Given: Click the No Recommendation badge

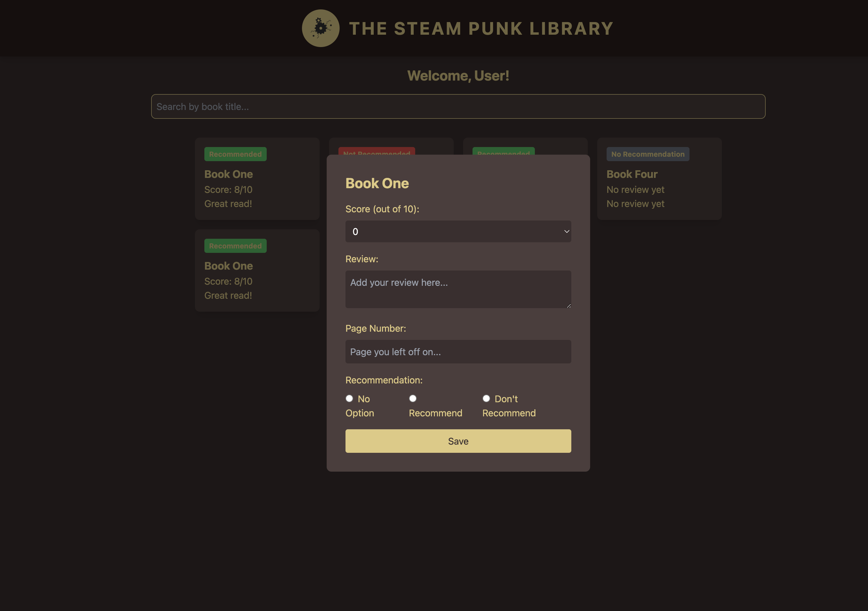Looking at the screenshot, I should coord(647,154).
